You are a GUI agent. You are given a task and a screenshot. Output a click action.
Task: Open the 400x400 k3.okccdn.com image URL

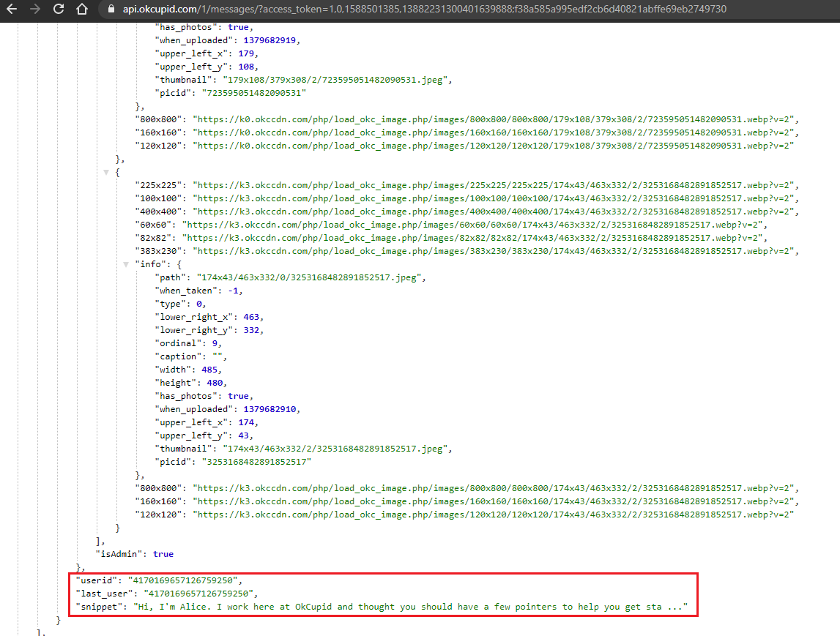pyautogui.click(x=493, y=212)
